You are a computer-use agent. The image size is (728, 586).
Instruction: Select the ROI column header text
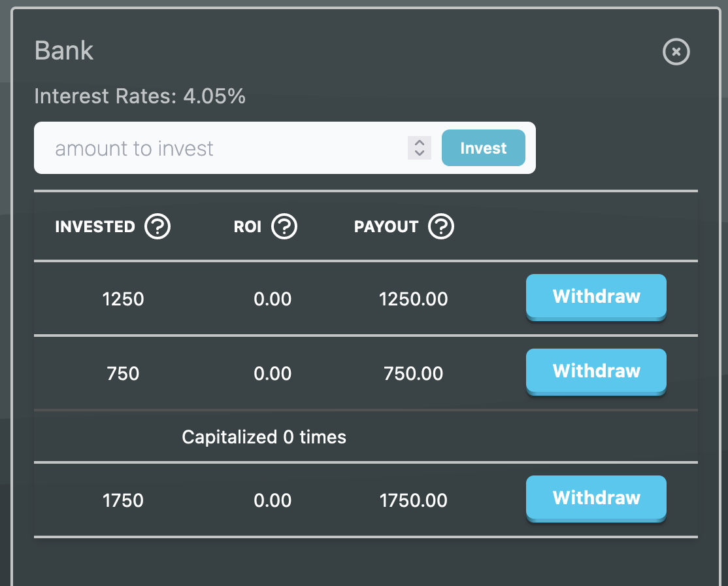(x=248, y=227)
